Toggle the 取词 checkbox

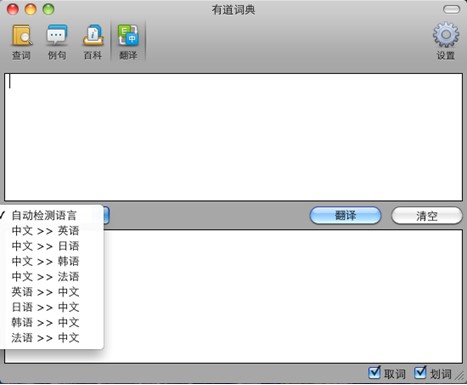pos(374,373)
